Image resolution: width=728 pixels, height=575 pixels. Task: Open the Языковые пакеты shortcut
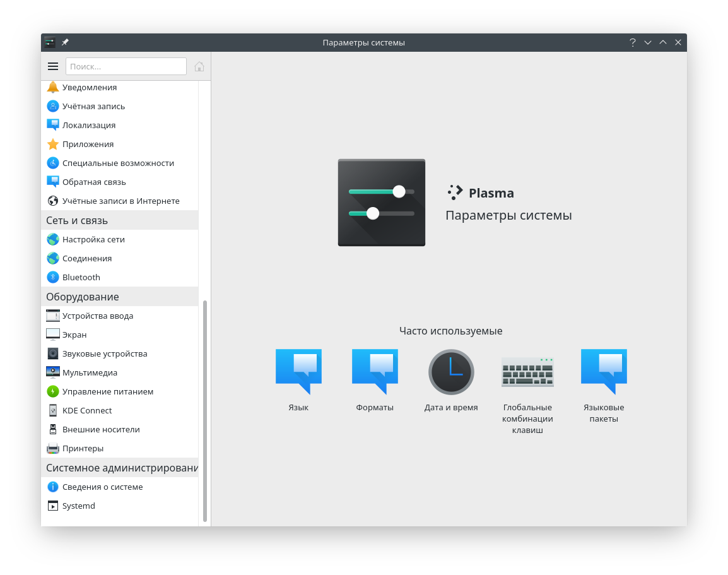pos(604,386)
